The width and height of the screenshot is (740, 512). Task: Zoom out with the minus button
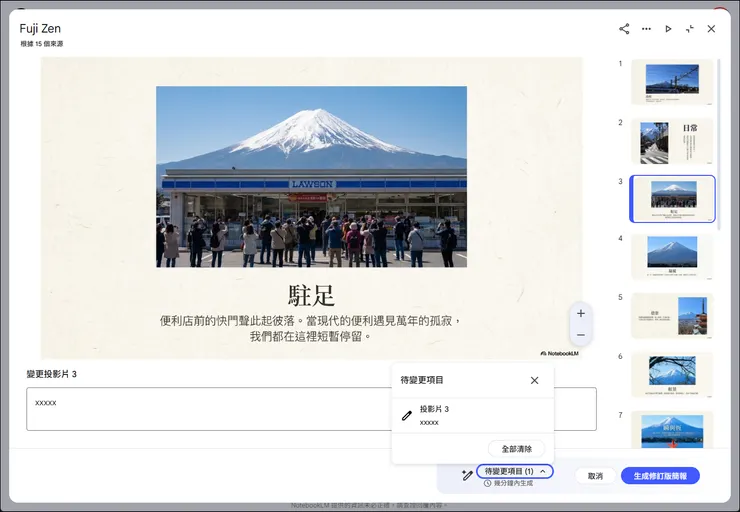580,335
